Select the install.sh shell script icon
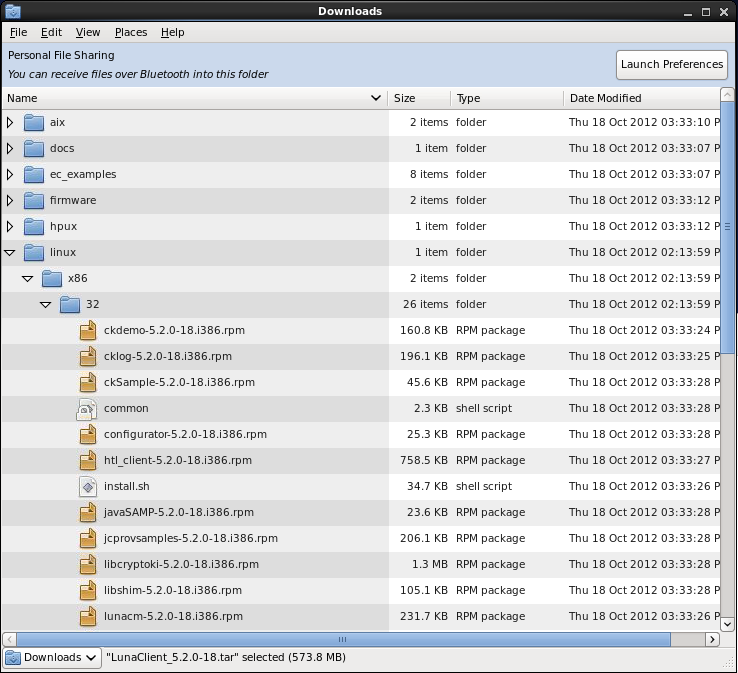 (89, 486)
